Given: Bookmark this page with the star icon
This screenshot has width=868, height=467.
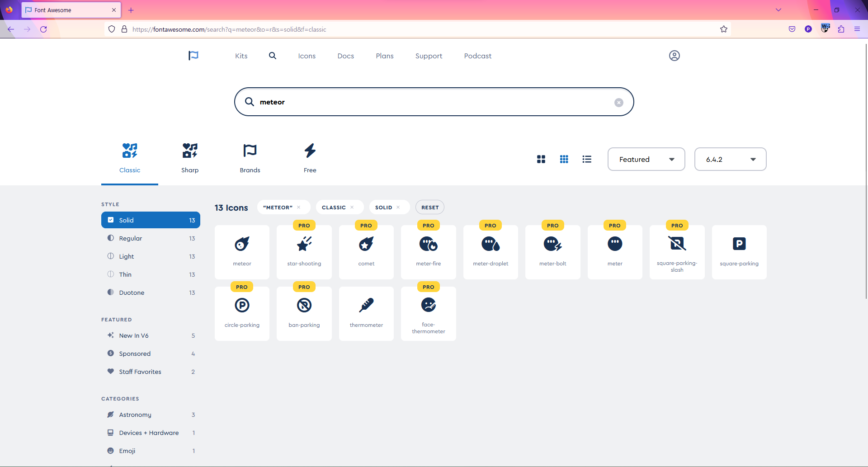Looking at the screenshot, I should point(724,29).
